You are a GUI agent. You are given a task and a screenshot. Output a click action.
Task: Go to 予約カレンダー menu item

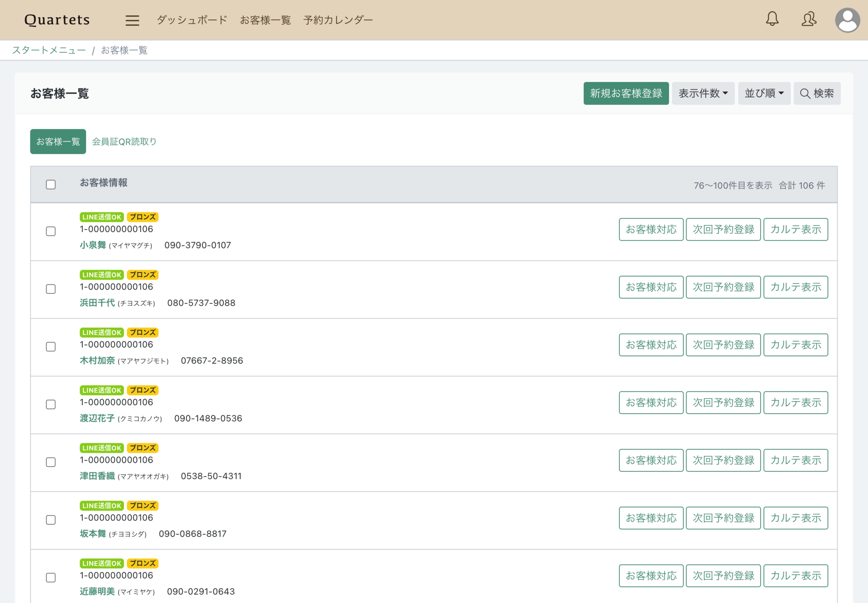[338, 20]
